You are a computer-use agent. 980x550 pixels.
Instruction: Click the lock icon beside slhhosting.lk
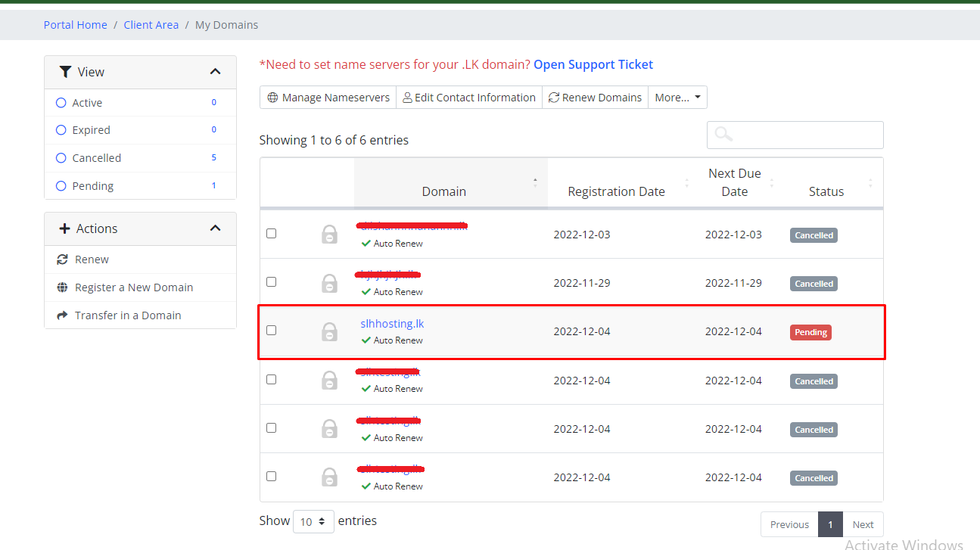pos(329,331)
